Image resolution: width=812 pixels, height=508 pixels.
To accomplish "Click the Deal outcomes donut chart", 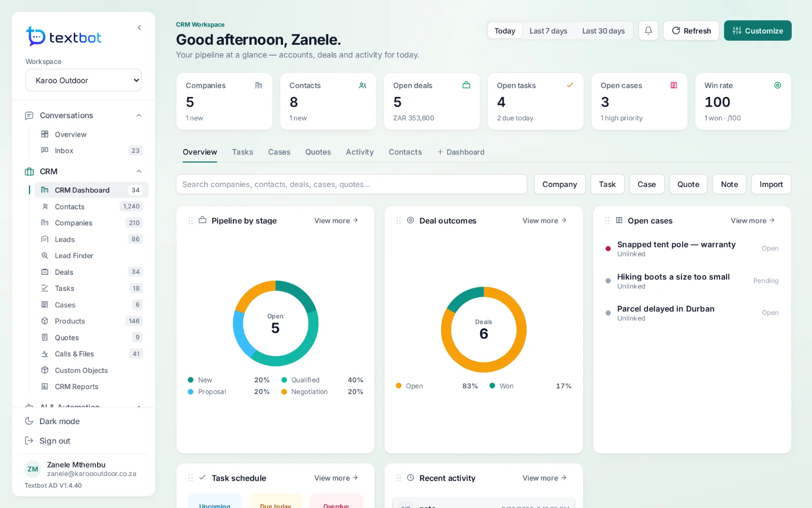I will pyautogui.click(x=484, y=329).
